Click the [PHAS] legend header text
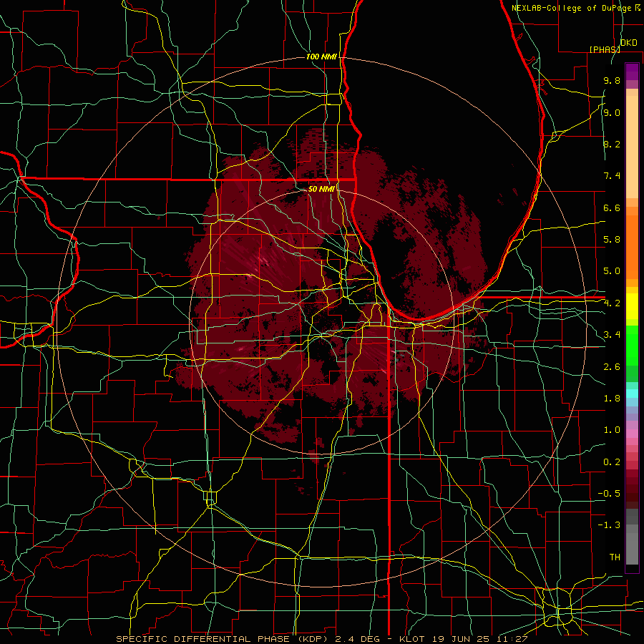Viewport: 644px width, 644px height. coord(605,49)
